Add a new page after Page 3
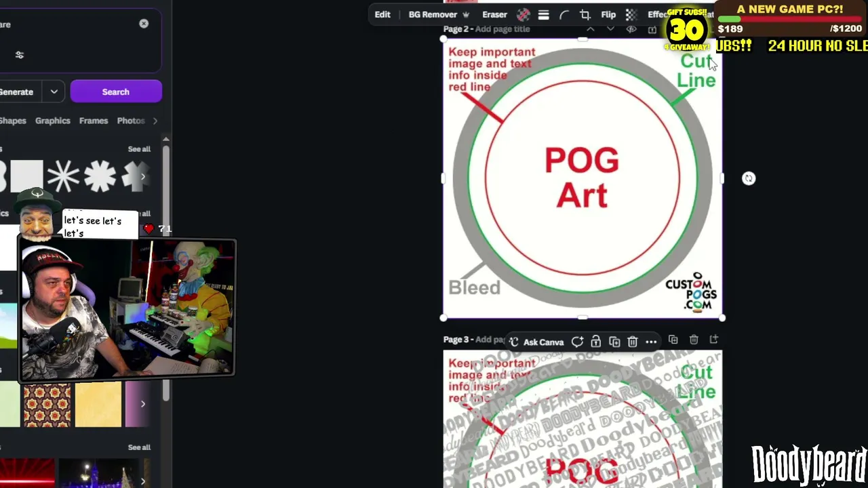 [714, 340]
